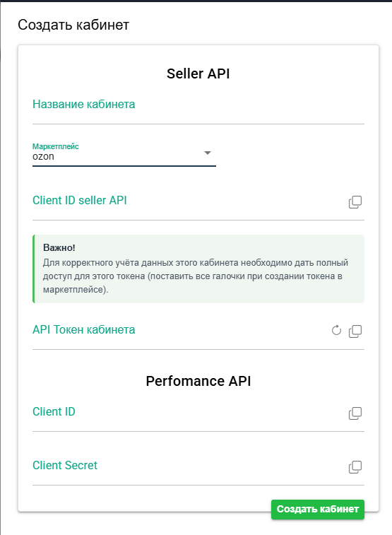
Task: Click the Маркетплейс field label
Action: tap(56, 146)
